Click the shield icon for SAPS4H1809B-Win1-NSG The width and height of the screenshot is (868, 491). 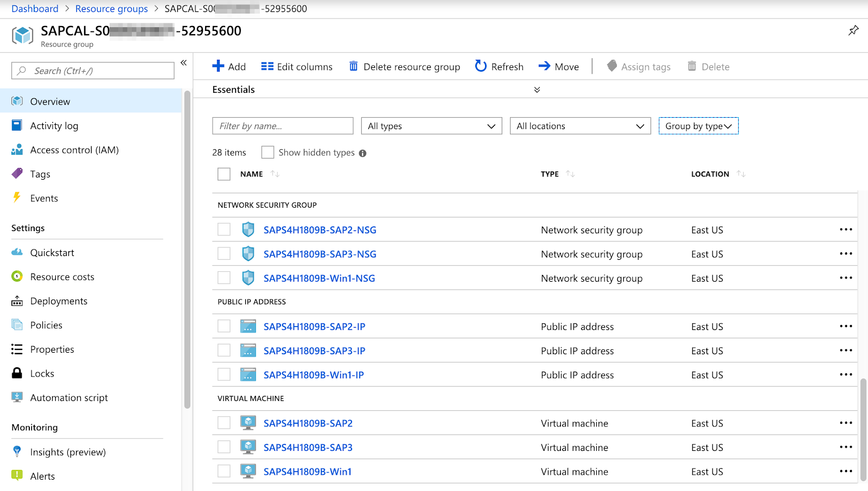(248, 278)
